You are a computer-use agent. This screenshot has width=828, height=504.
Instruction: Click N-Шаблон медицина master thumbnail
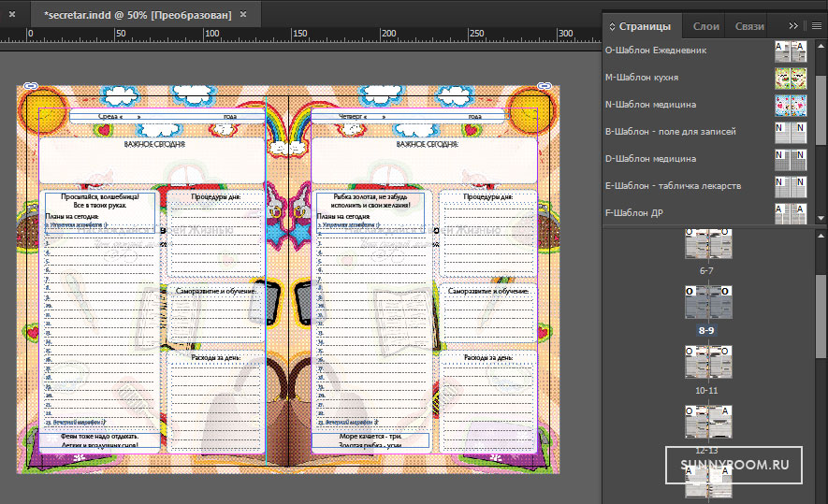coord(791,106)
